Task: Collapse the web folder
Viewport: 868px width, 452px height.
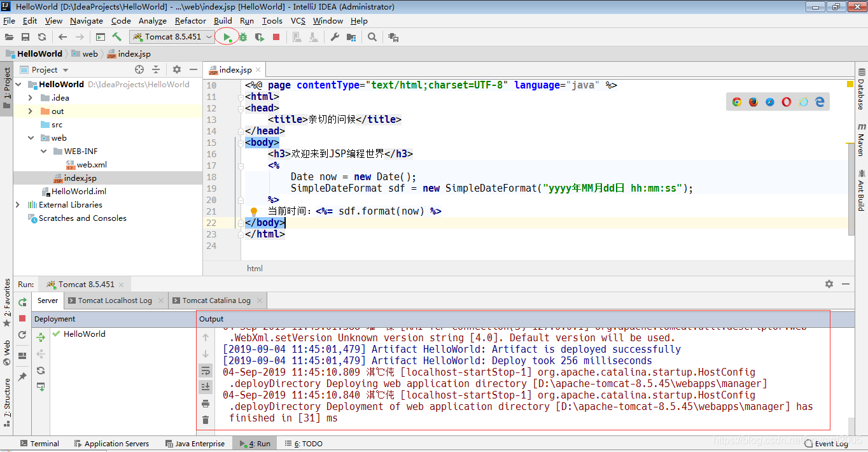Action: (31, 138)
